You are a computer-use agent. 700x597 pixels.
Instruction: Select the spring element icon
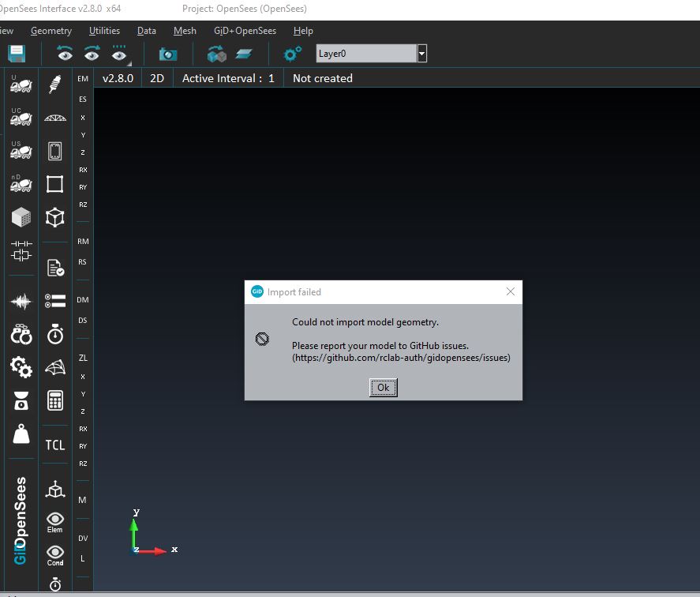[x=55, y=84]
